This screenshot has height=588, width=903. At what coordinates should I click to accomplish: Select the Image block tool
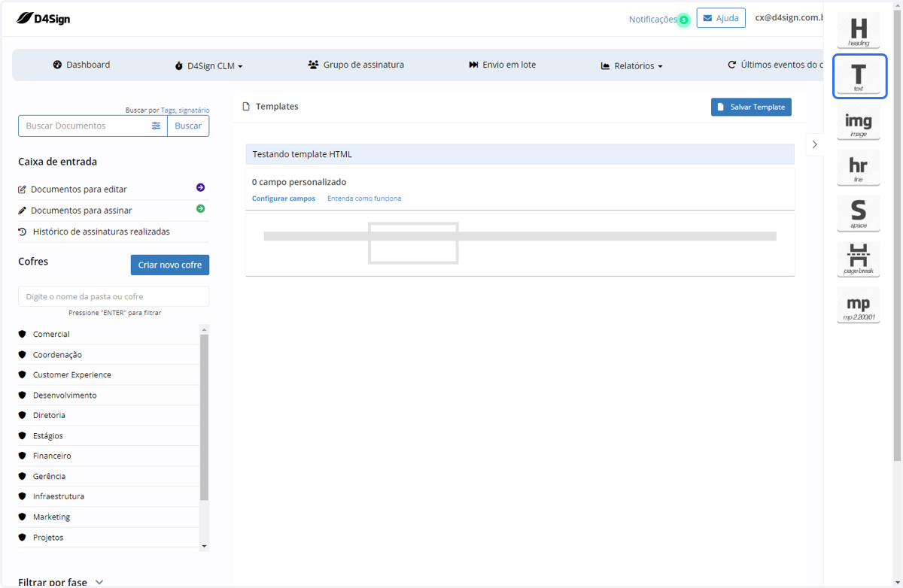tap(859, 122)
